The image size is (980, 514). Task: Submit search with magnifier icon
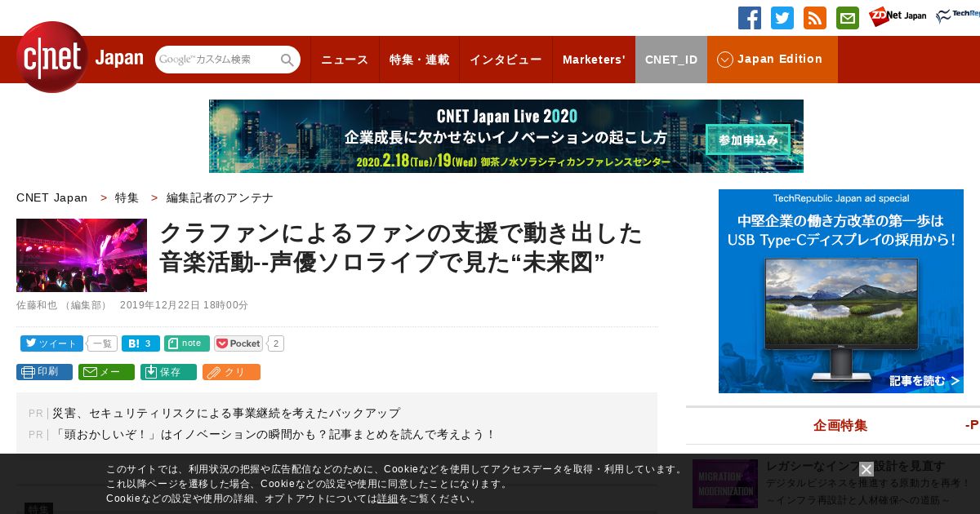click(x=287, y=60)
